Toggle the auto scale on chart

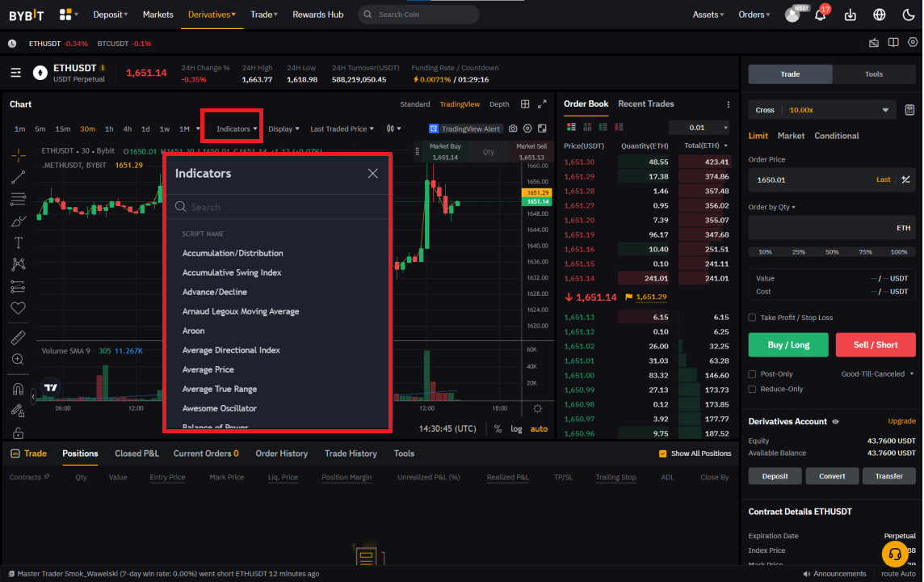click(539, 428)
